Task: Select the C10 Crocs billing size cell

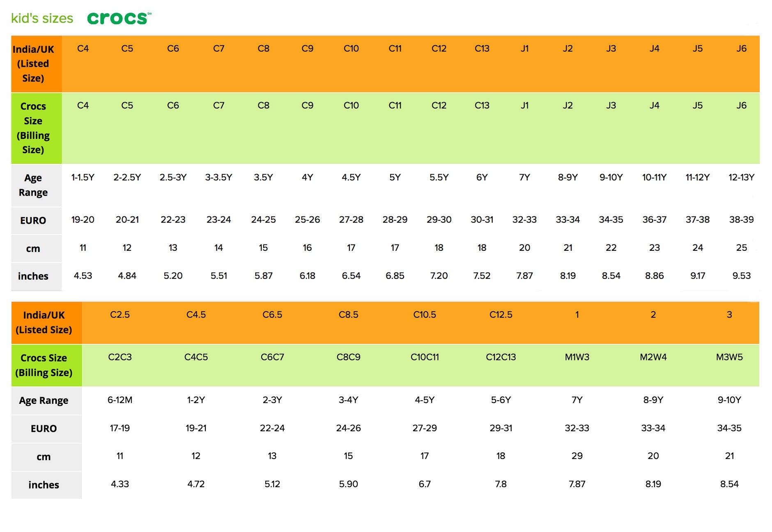Action: tap(351, 105)
